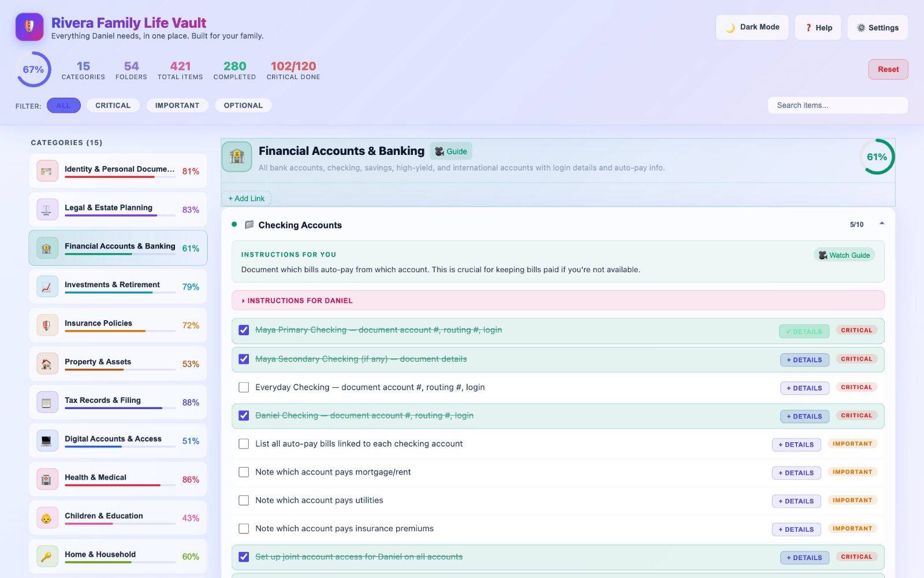
Task: Click the Investments & Retirement chart icon
Action: point(47,287)
